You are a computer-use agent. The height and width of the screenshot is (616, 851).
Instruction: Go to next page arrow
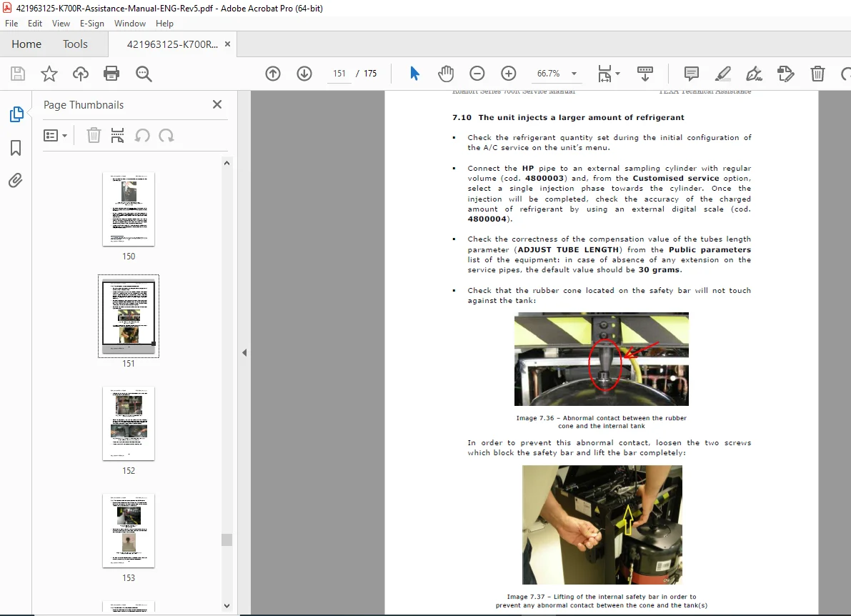click(x=304, y=74)
